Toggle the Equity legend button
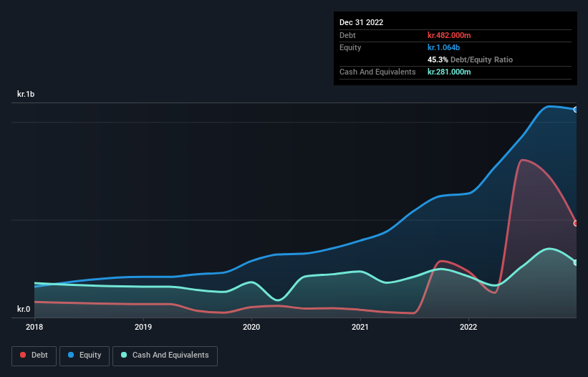 (85, 355)
